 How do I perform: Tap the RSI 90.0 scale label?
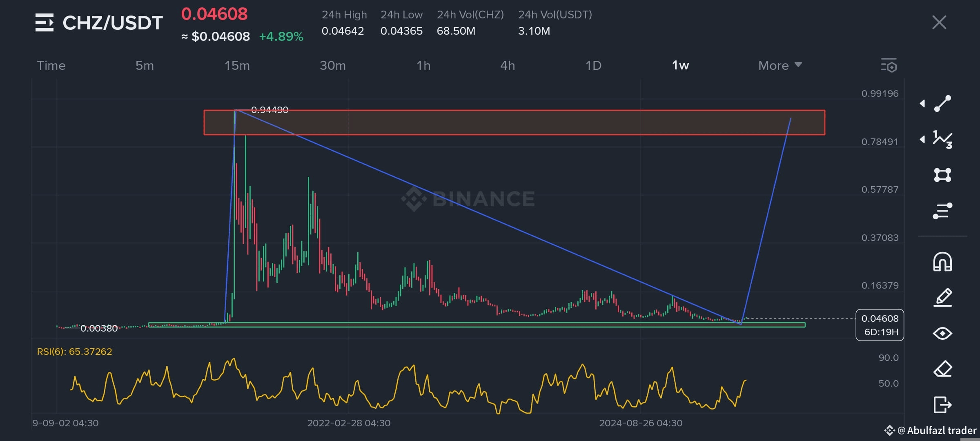click(x=889, y=358)
